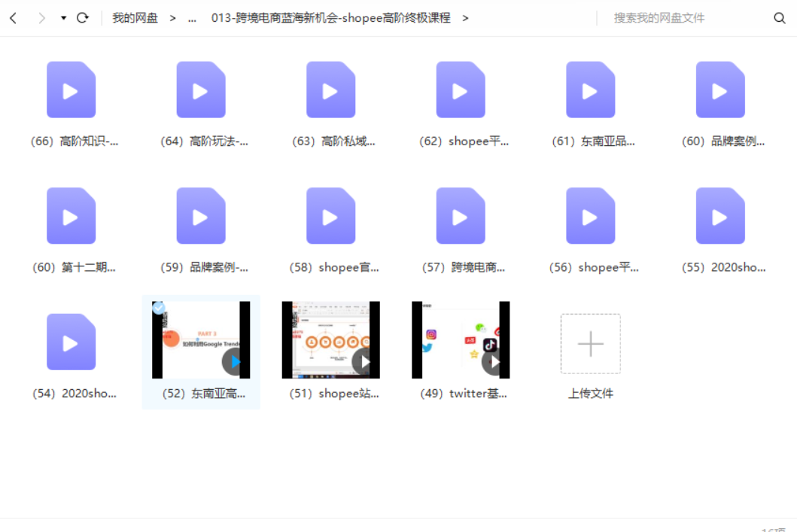Screen dimensions: 797x532
Task: Select the (62) shopee平 video file icon
Action: (x=461, y=90)
